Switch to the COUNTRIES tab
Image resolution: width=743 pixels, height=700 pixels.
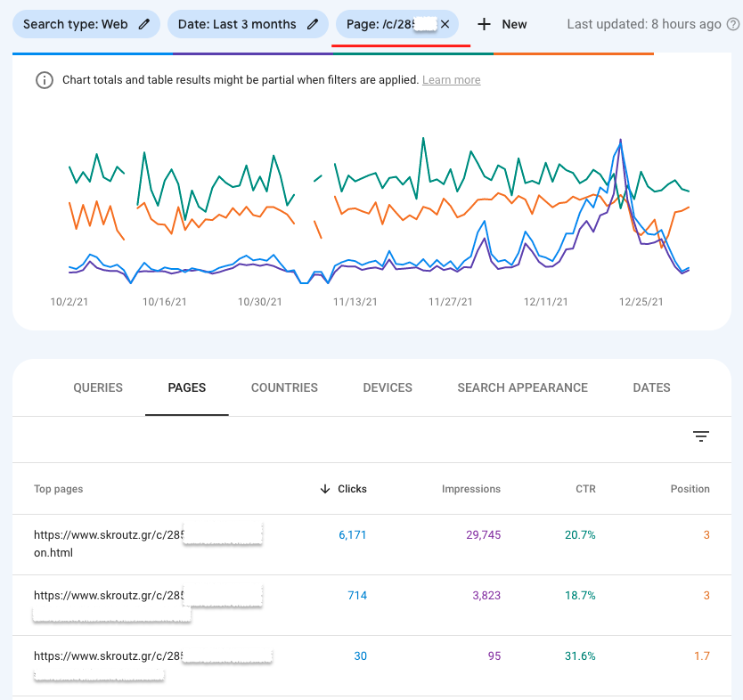284,388
